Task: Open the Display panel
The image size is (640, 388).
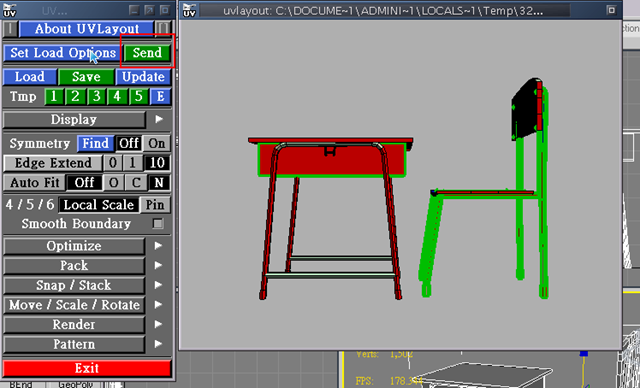Action: pyautogui.click(x=74, y=120)
